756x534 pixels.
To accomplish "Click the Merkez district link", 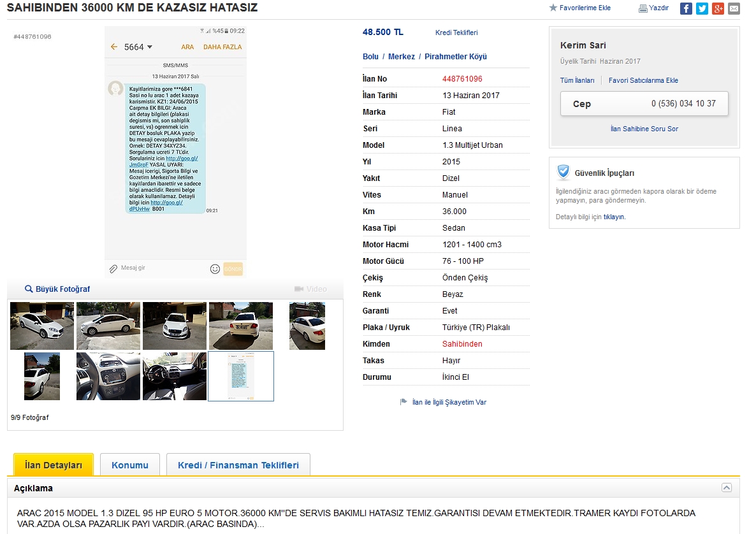I will click(402, 56).
